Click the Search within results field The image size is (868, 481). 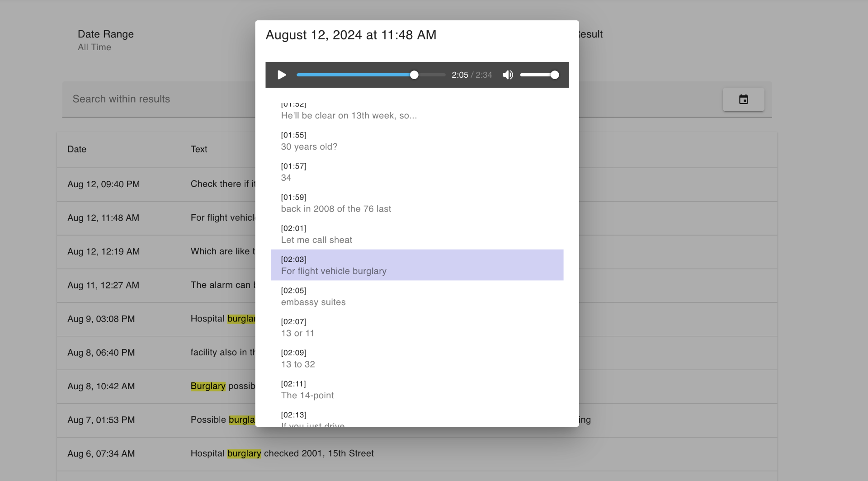click(158, 99)
